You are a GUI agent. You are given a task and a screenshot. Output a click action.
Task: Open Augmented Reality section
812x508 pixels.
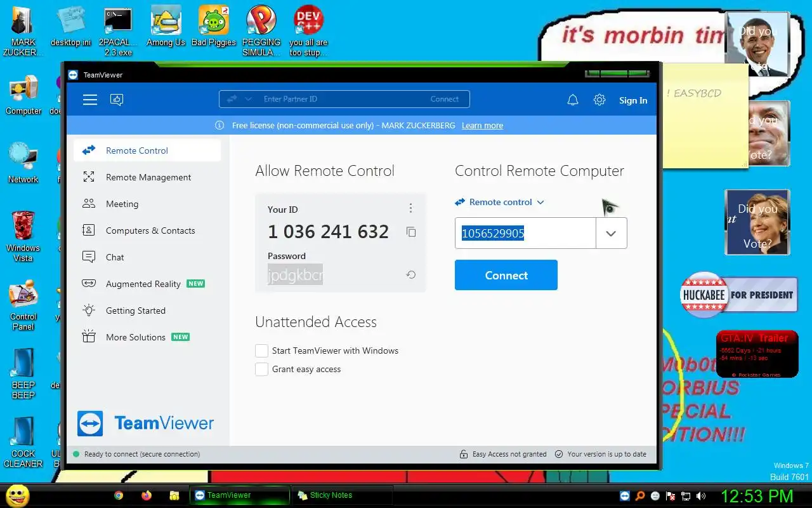point(147,284)
